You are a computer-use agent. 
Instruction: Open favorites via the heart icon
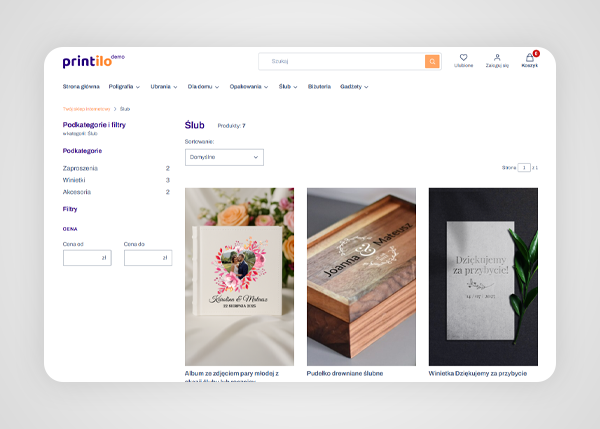[x=463, y=57]
